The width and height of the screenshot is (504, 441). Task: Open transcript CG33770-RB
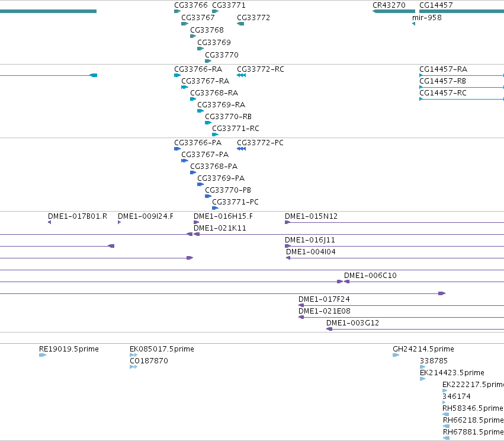(x=228, y=117)
